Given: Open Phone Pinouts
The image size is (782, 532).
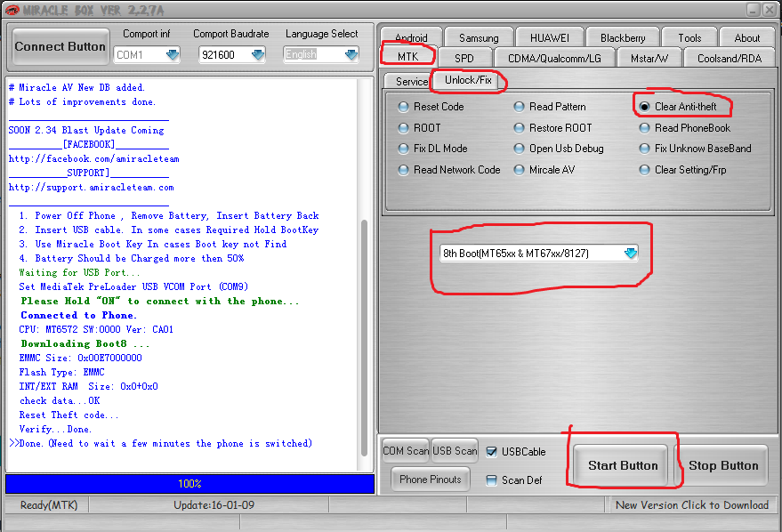Looking at the screenshot, I should point(431,480).
